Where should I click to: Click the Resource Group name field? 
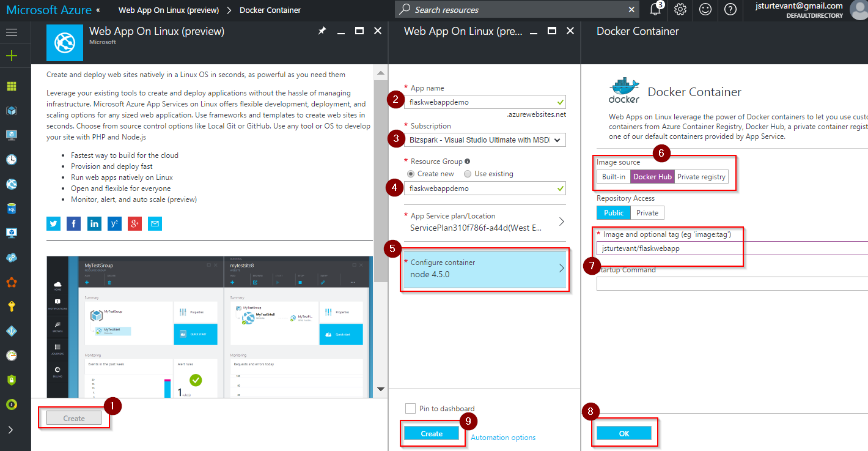click(485, 188)
